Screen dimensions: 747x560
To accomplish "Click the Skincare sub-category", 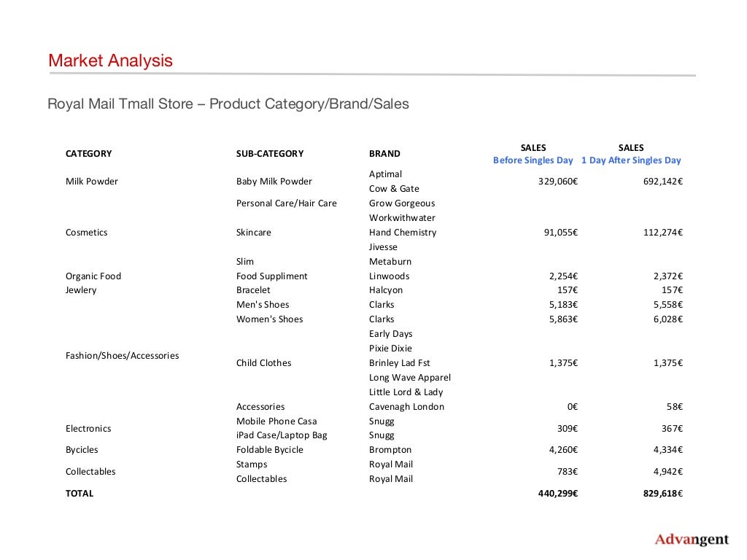I will pyautogui.click(x=253, y=233).
